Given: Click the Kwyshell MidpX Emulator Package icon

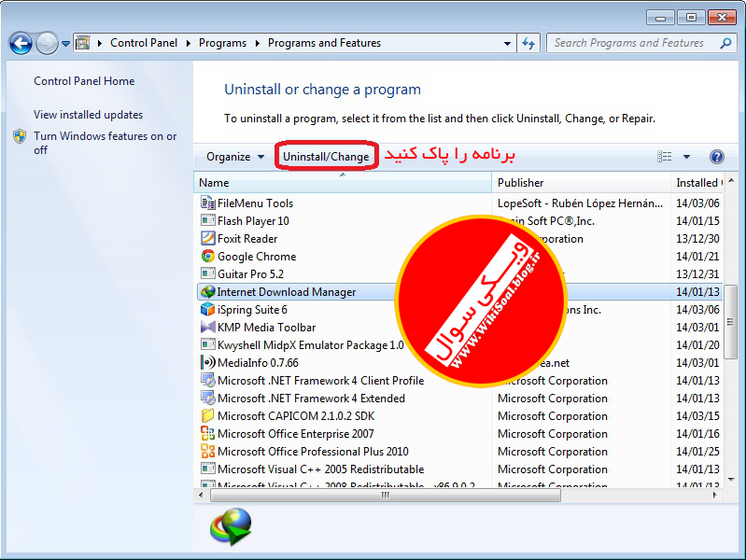Looking at the screenshot, I should 207,344.
